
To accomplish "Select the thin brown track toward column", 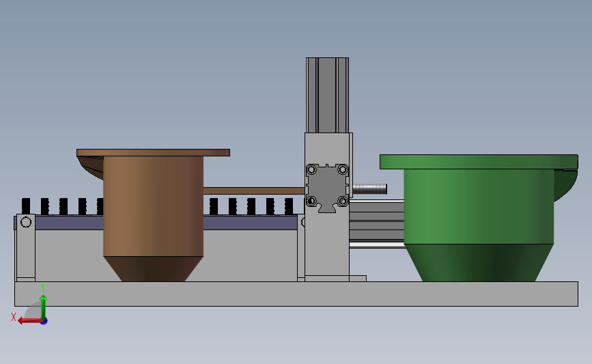I will 254,191.
